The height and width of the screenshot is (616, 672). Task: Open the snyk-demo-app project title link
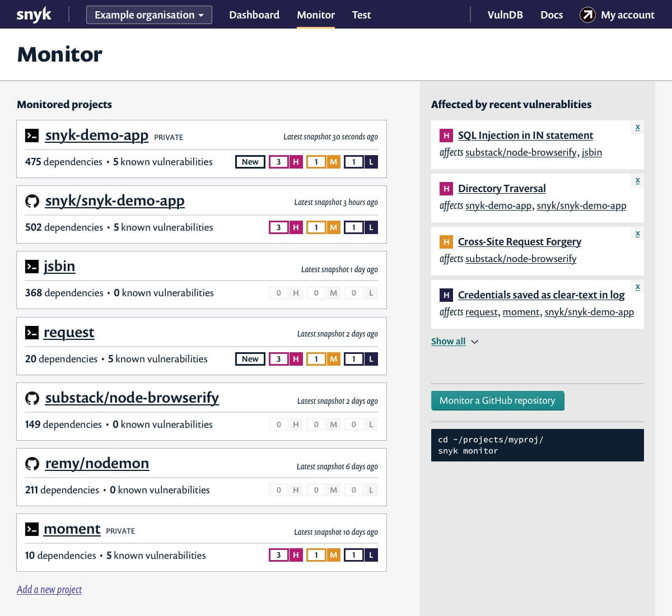97,136
